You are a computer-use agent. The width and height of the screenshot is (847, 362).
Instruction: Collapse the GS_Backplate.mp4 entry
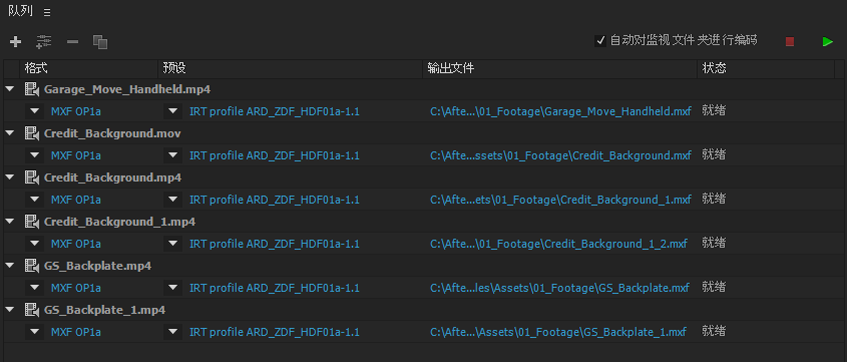9,266
